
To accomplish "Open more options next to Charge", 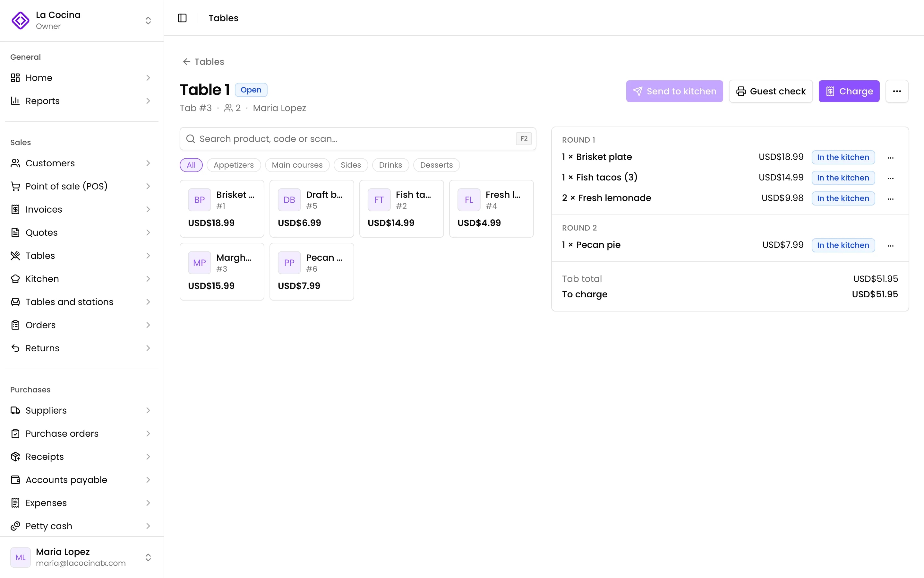I will pos(897,91).
